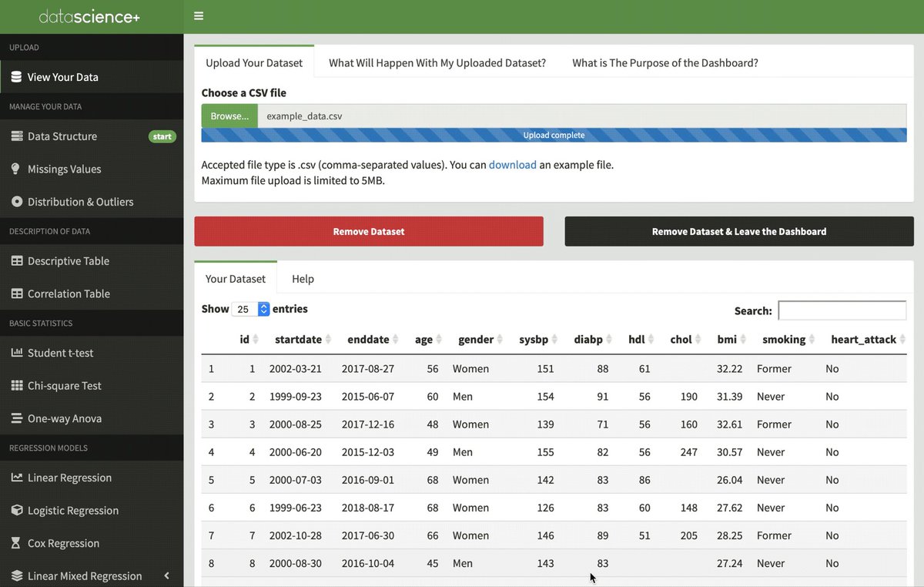Open the Show entries count dropdown
Screen dimensions: 924x587
[x=251, y=309]
